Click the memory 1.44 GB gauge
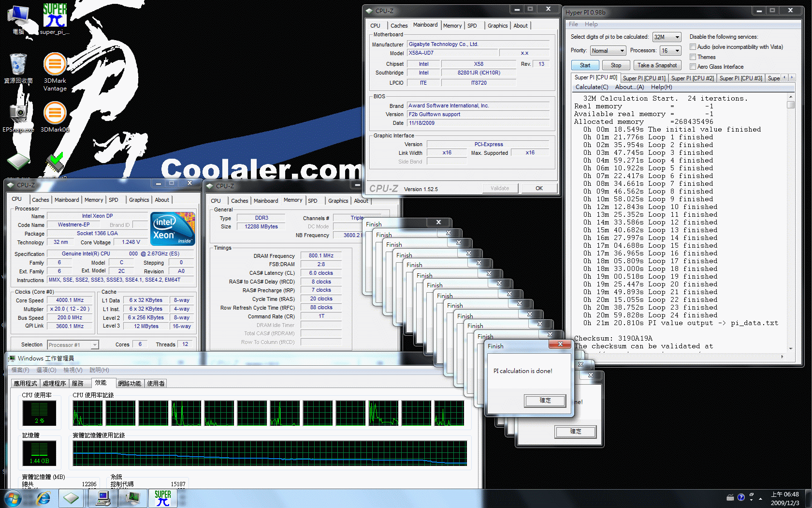Viewport: 812px width, 508px height. pyautogui.click(x=39, y=453)
